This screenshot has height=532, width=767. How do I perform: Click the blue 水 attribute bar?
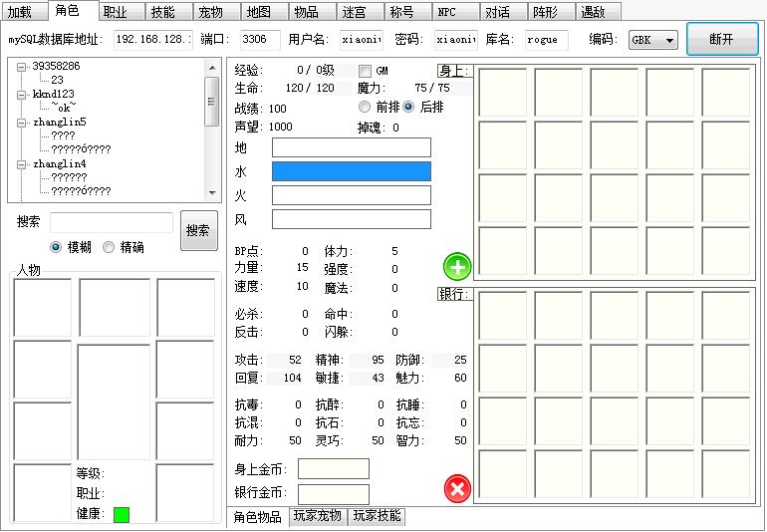(352, 171)
